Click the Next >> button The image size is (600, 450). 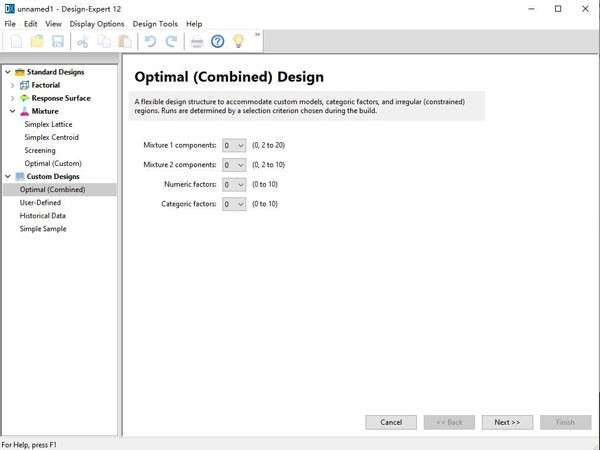pos(507,422)
